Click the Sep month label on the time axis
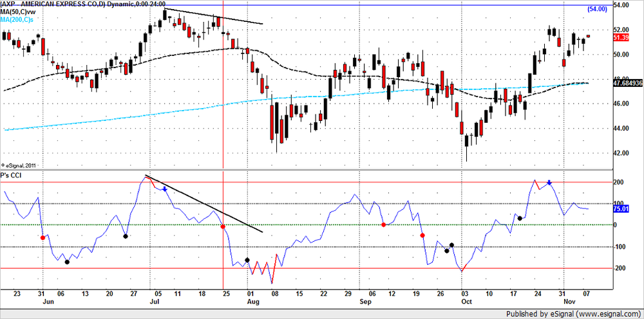The width and height of the screenshot is (644, 319). tap(366, 302)
